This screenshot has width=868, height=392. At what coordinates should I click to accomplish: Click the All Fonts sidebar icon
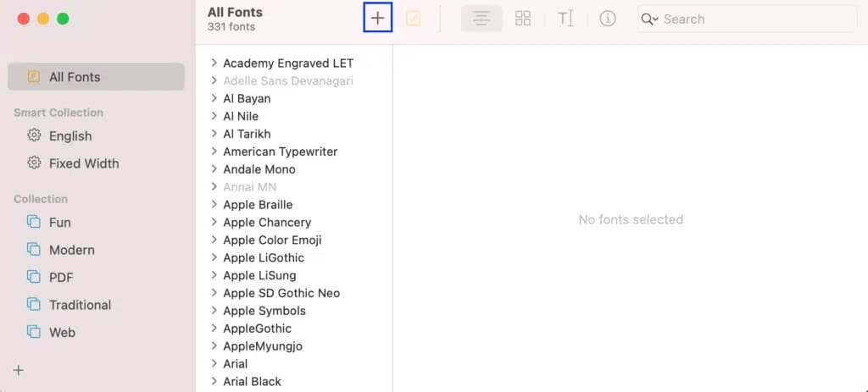[34, 77]
